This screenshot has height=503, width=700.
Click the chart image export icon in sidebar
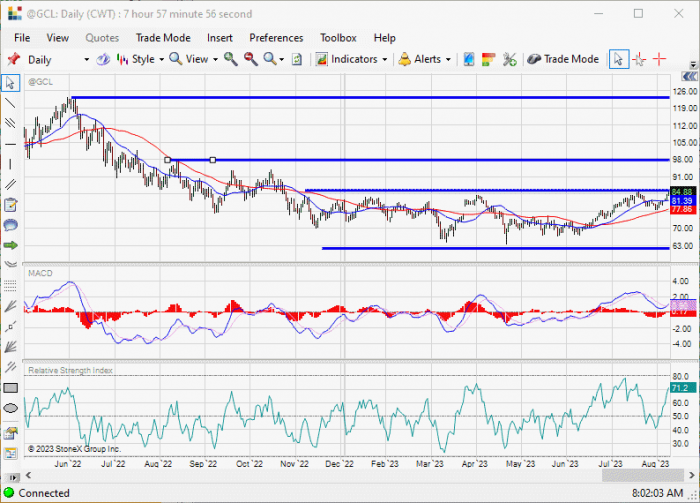tap(10, 432)
